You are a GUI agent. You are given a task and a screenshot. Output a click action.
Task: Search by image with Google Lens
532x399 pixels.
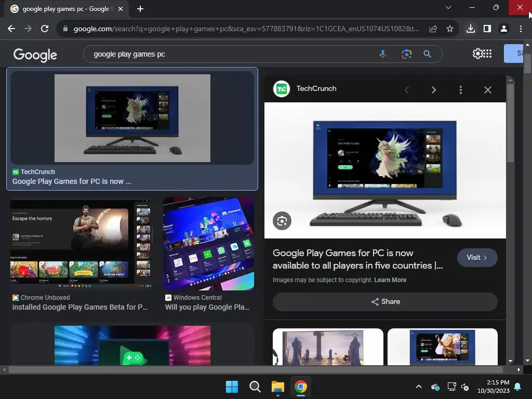click(x=406, y=54)
